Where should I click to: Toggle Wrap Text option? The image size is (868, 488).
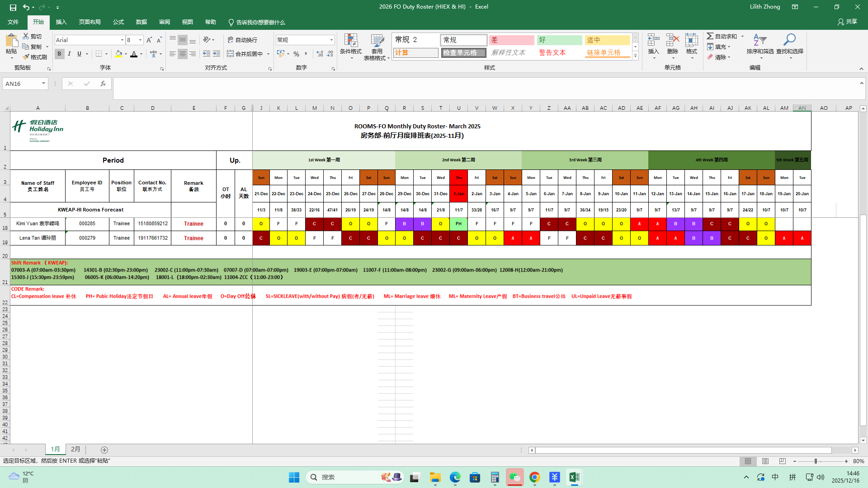(x=243, y=40)
